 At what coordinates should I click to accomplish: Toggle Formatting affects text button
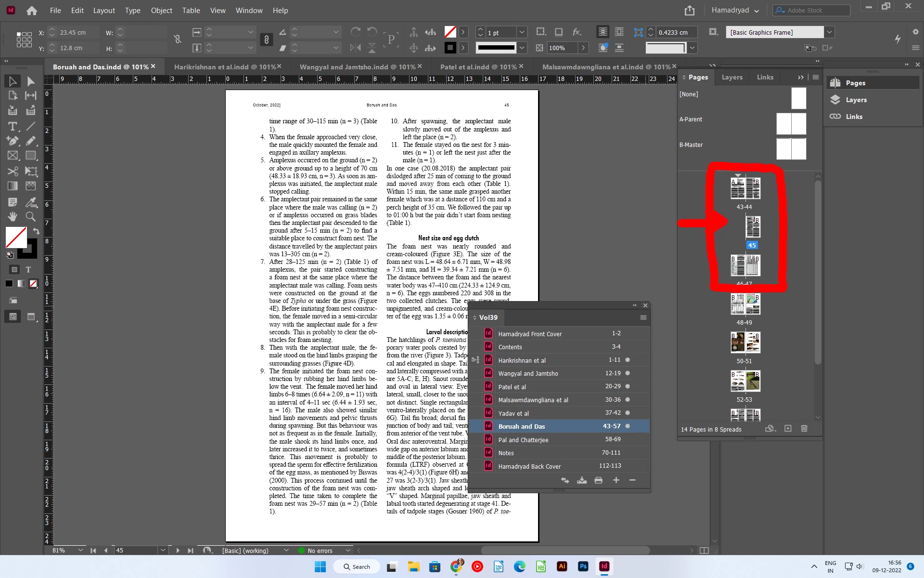pyautogui.click(x=28, y=270)
